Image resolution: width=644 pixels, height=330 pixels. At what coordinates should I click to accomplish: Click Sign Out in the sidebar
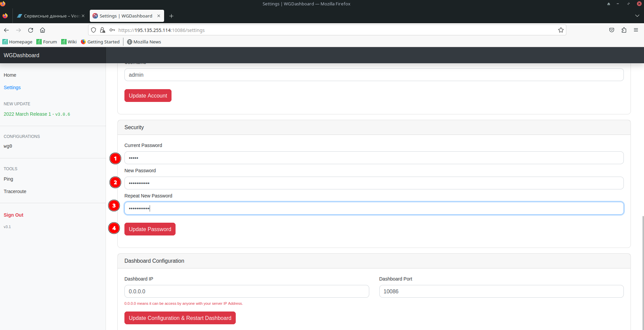click(x=13, y=215)
